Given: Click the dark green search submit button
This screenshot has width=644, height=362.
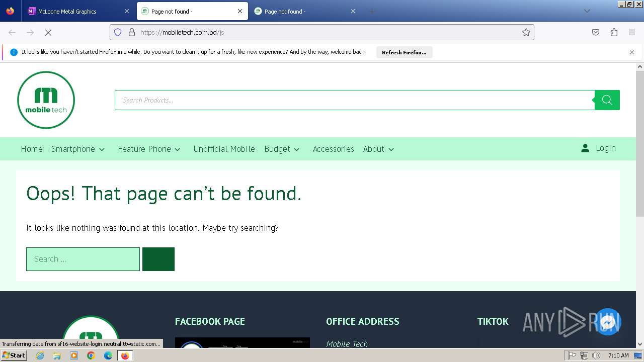Looking at the screenshot, I should click(x=158, y=259).
